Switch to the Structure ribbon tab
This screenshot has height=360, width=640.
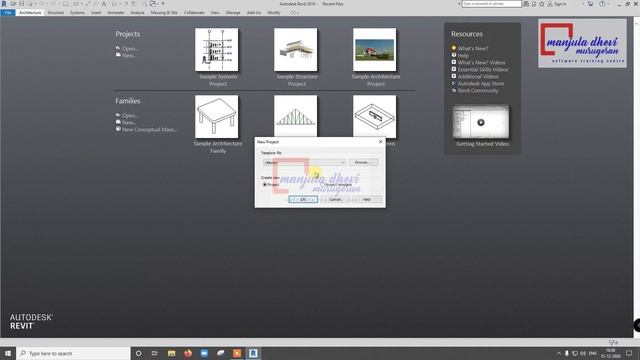56,13
